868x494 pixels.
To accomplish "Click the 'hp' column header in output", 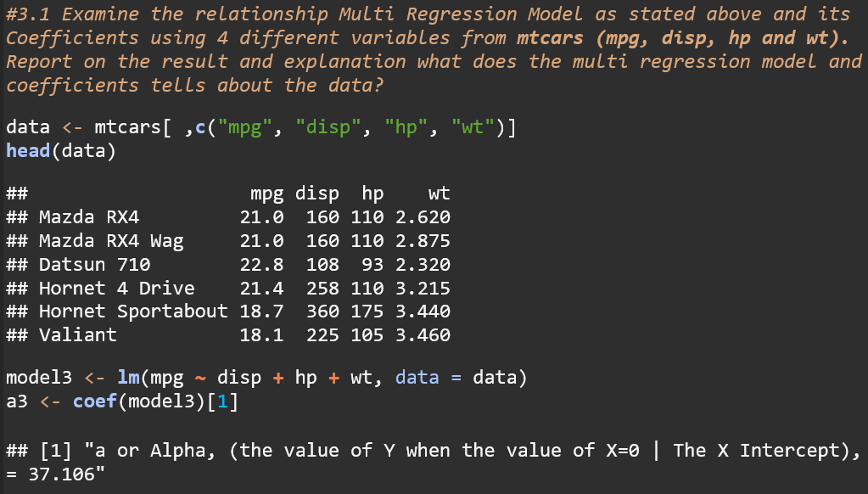I will [x=372, y=194].
